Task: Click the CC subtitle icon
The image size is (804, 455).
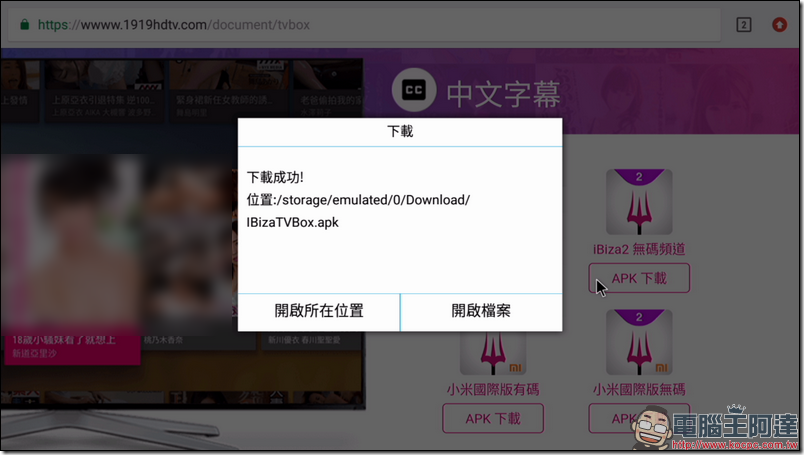Action: 412,92
